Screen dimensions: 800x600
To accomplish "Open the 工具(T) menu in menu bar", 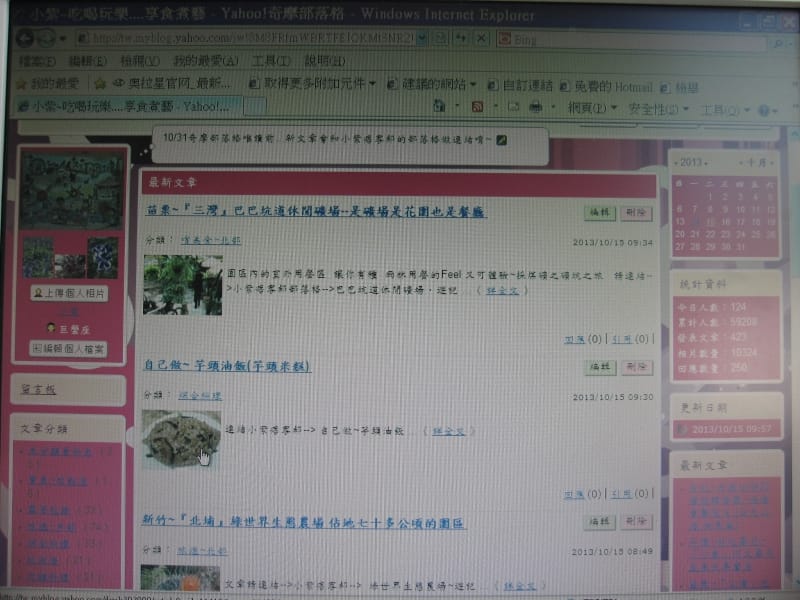I will (x=271, y=62).
